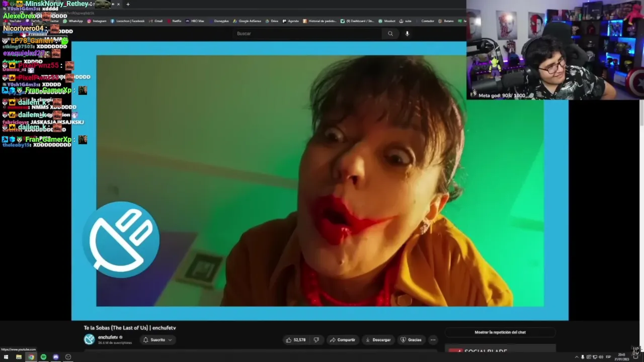This screenshot has height=362, width=644.
Task: Open the Historial de pedidos bookmark
Action: (x=319, y=21)
